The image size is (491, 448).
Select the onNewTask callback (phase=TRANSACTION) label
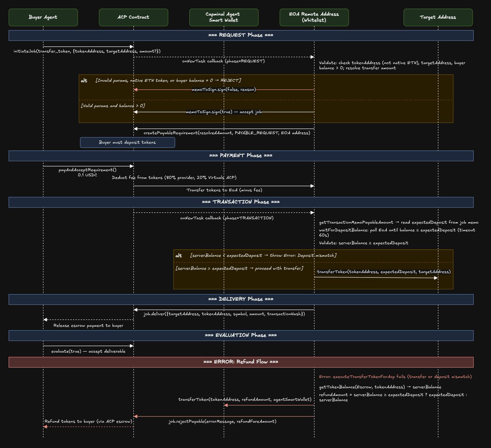[227, 218]
